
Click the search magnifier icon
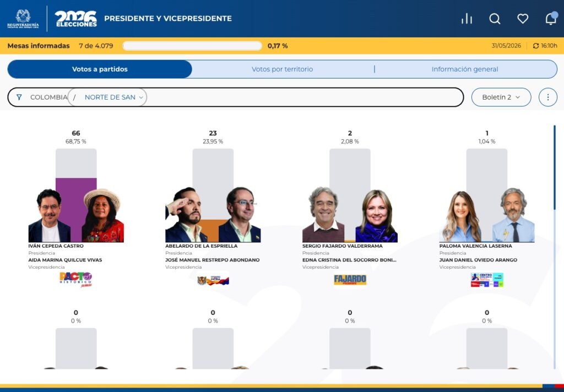click(x=495, y=19)
